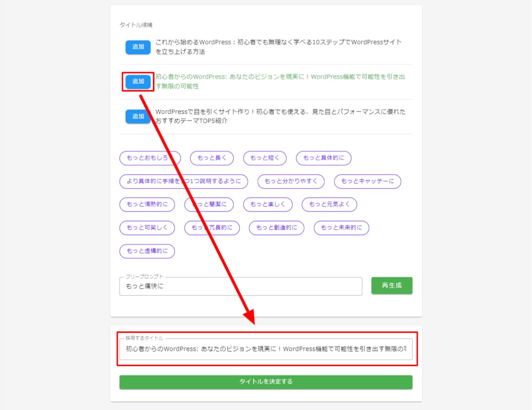The height and width of the screenshot is (410, 532).
Task: Click the green '初心者からのWordPress' candidate text
Action: click(280, 81)
